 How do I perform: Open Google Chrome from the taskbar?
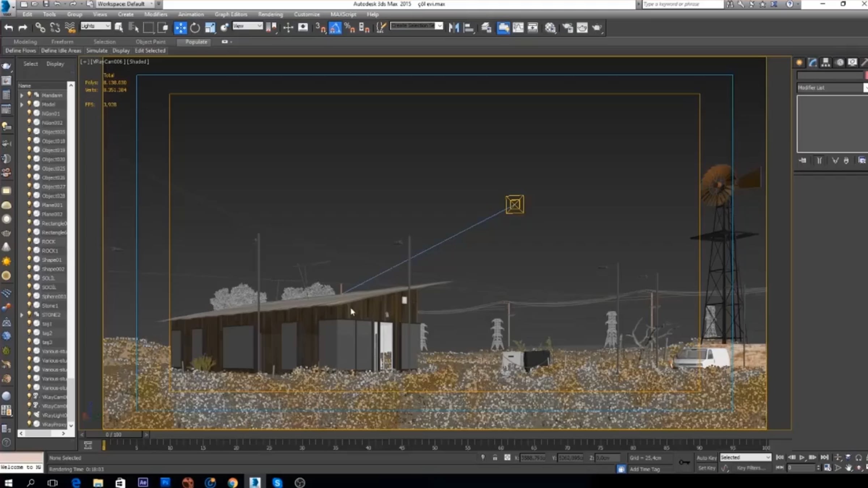click(x=233, y=482)
